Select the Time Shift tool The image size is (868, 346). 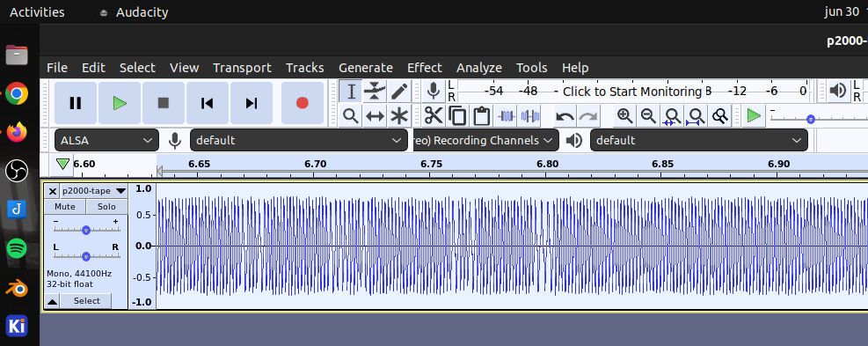point(375,116)
